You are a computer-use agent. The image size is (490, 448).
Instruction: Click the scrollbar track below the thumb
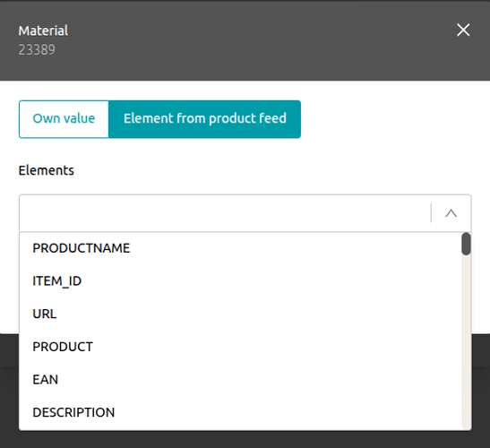point(466,342)
